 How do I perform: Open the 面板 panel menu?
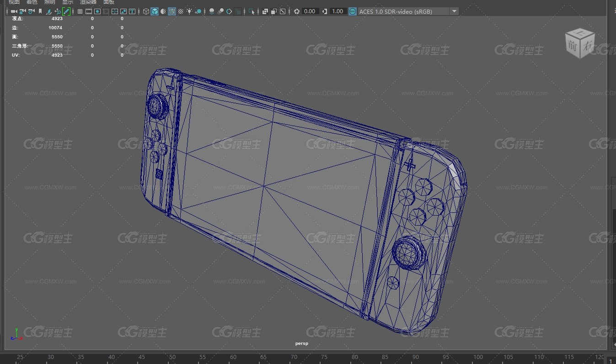click(109, 2)
